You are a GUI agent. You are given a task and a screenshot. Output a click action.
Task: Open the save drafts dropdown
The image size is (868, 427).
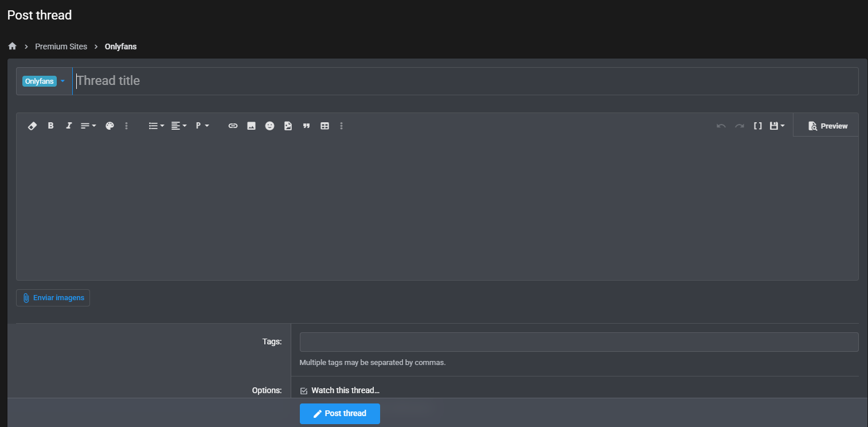coord(777,126)
